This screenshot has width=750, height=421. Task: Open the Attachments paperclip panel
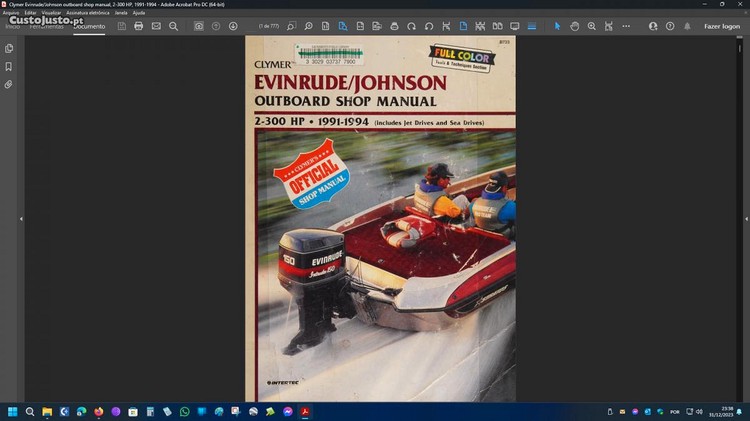pos(9,84)
